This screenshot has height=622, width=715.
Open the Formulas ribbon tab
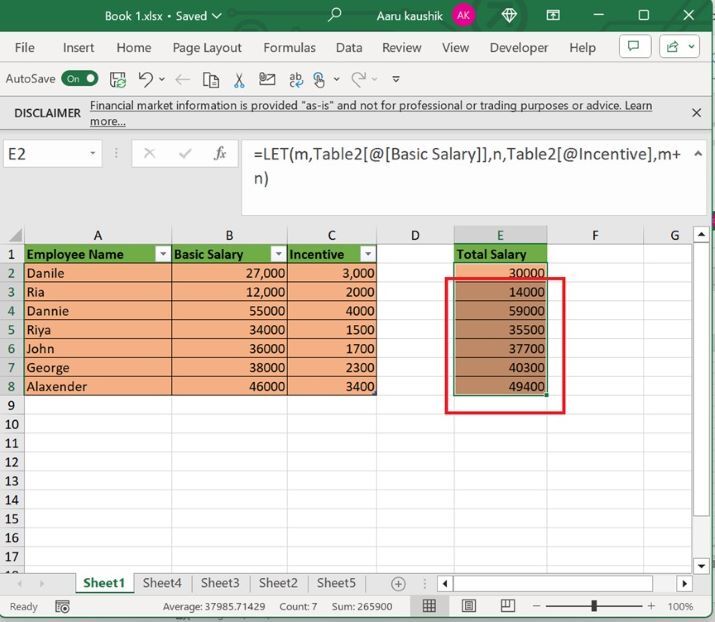(x=289, y=47)
